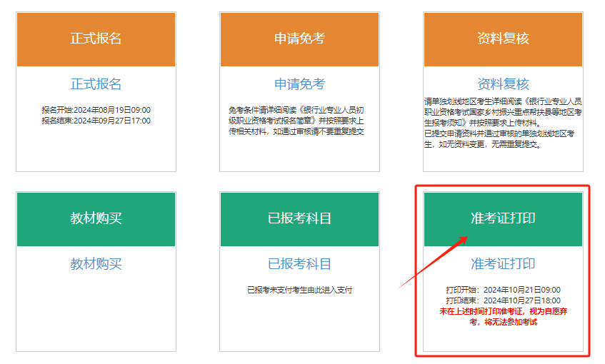Click the 单独划线地区考生 instructions paragraph
The height and width of the screenshot is (364, 605).
(503, 123)
